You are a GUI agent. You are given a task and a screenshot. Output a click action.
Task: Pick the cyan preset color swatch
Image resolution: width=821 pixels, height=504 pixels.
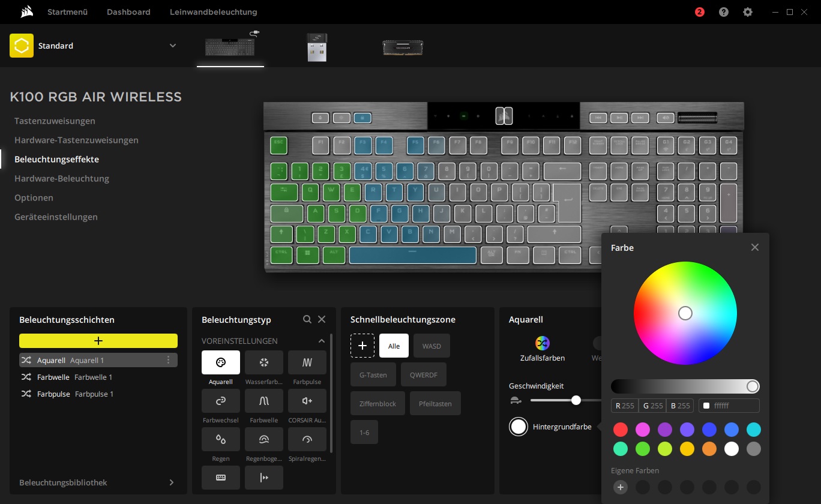click(x=754, y=430)
